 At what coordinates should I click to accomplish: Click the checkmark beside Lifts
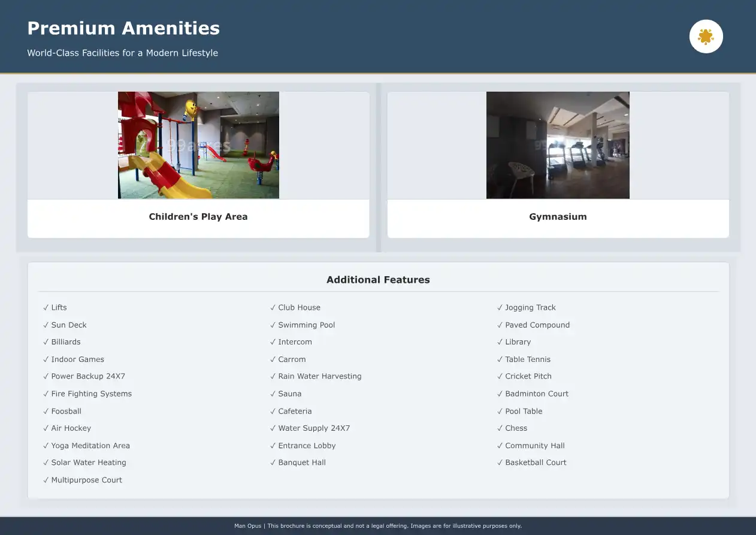(46, 307)
